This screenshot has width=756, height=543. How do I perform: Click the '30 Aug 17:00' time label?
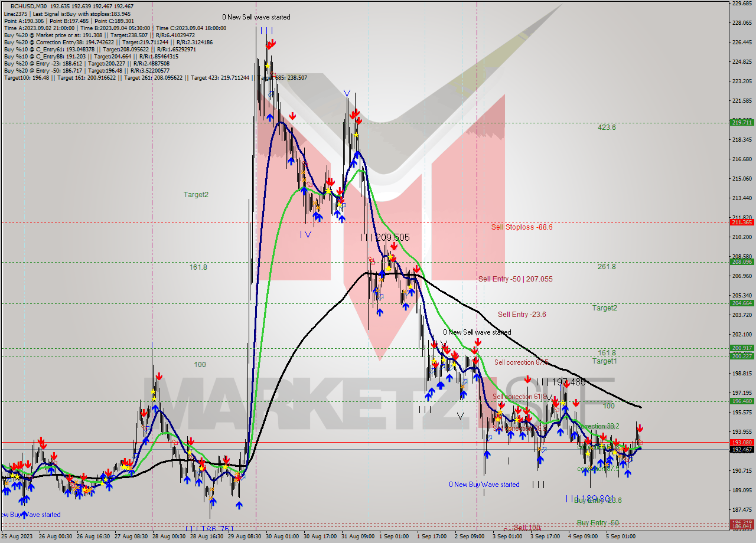click(320, 537)
